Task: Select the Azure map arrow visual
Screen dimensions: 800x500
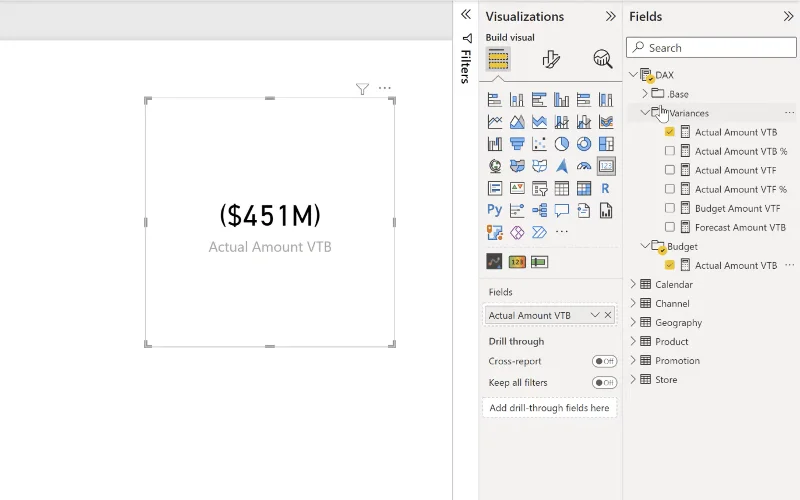Action: (x=562, y=166)
